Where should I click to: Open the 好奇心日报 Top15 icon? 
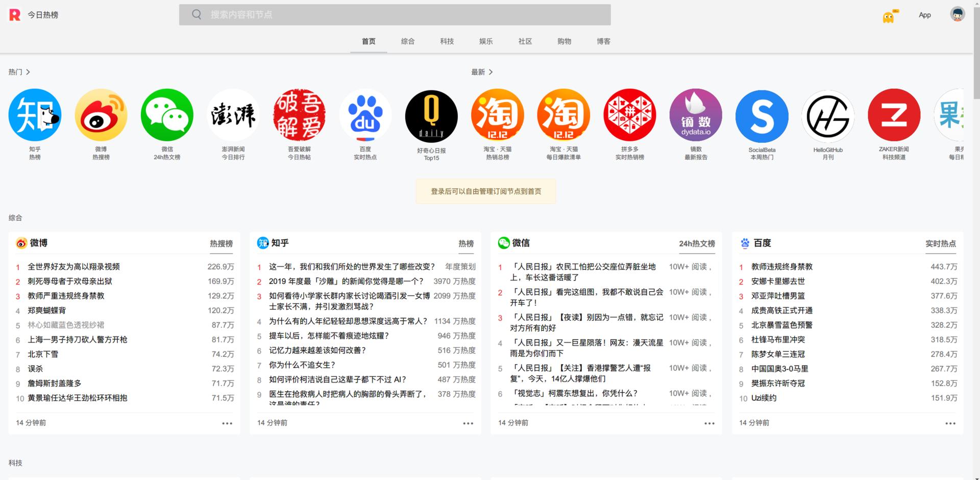431,114
